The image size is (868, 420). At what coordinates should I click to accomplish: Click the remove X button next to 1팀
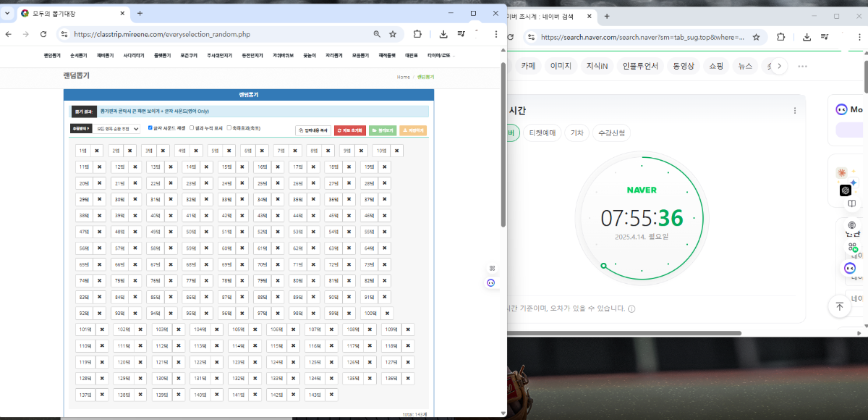[x=97, y=151]
